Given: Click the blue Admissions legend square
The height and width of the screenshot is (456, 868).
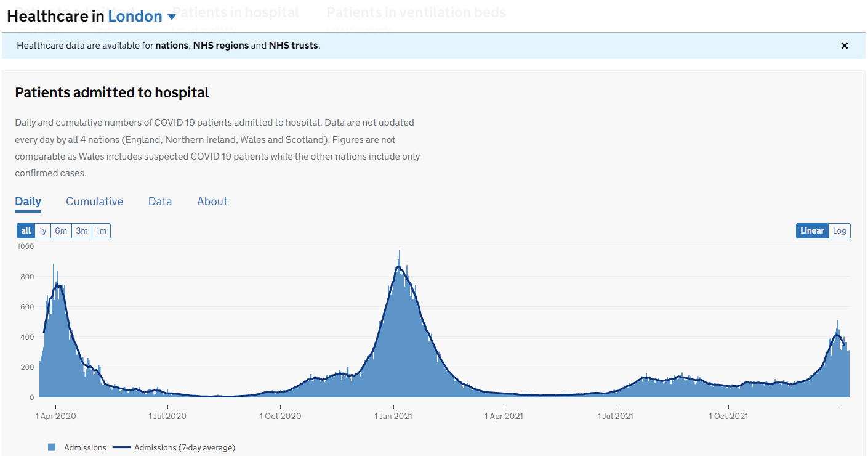Looking at the screenshot, I should (x=52, y=447).
